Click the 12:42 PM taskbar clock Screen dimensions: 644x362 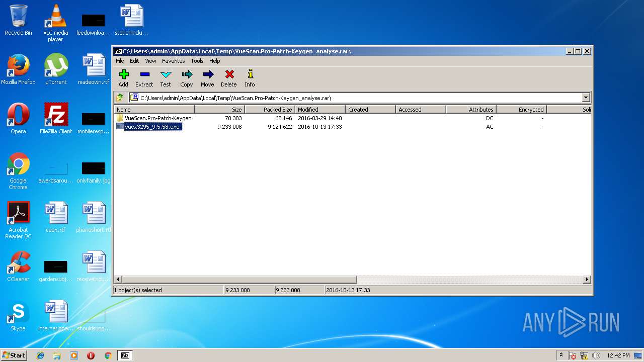tap(618, 355)
